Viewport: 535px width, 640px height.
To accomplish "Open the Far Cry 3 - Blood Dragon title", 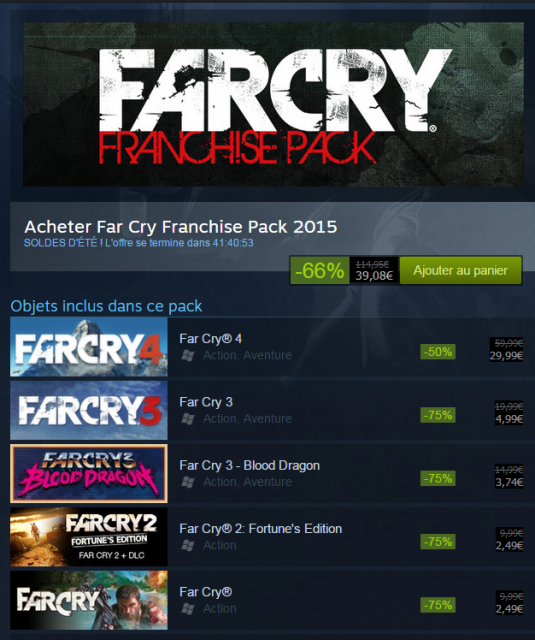I will pyautogui.click(x=249, y=465).
